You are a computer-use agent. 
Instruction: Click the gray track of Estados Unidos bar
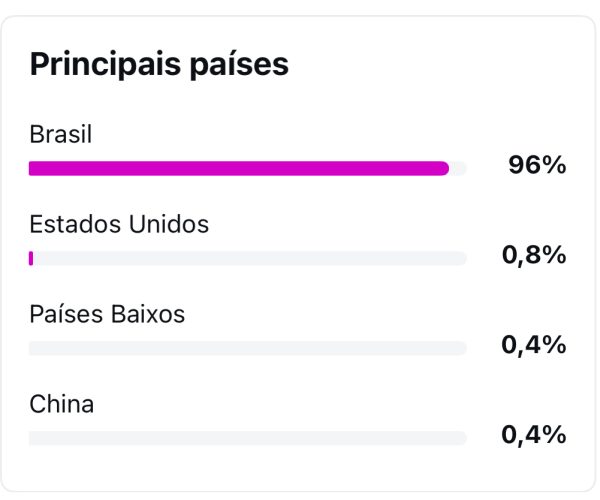coord(250,258)
